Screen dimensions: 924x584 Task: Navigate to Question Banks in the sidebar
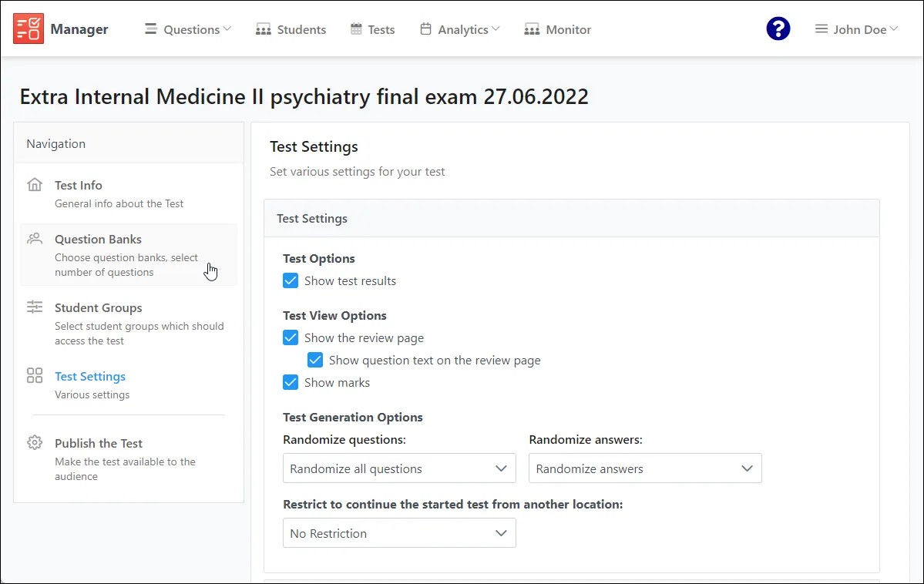(98, 239)
